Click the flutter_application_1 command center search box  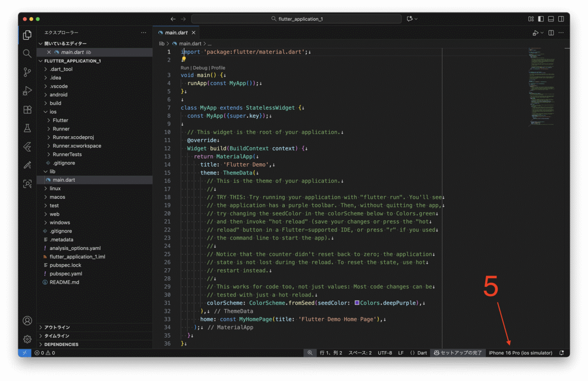pyautogui.click(x=297, y=19)
